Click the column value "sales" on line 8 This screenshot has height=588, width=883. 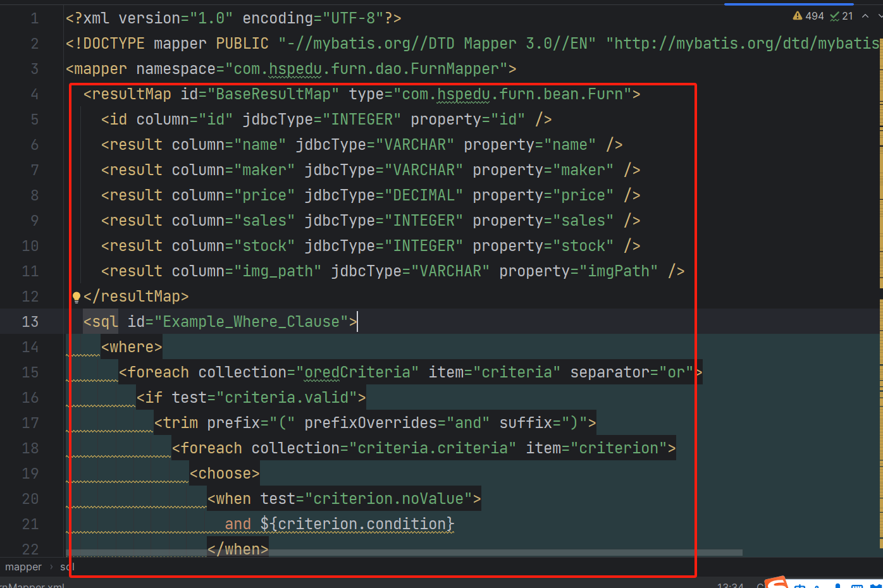click(265, 221)
